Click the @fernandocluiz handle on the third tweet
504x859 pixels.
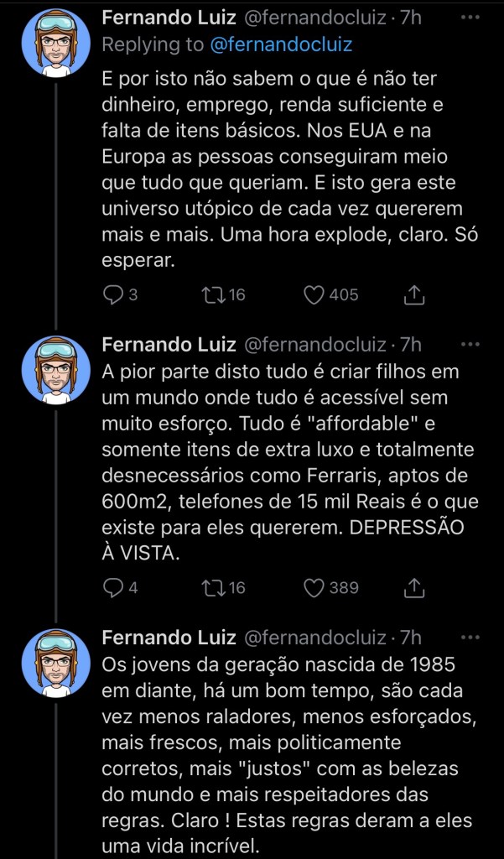(315, 637)
